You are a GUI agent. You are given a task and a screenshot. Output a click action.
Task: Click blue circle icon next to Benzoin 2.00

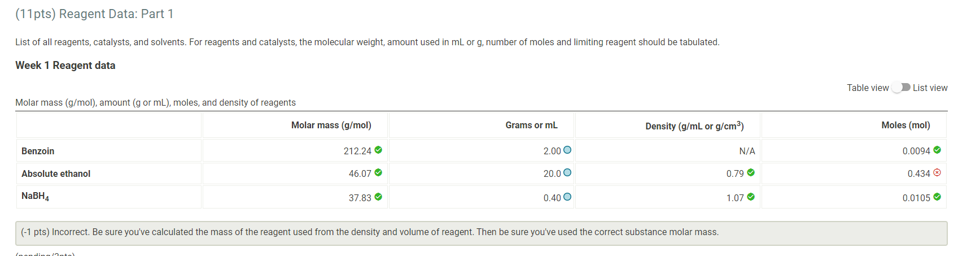point(567,150)
